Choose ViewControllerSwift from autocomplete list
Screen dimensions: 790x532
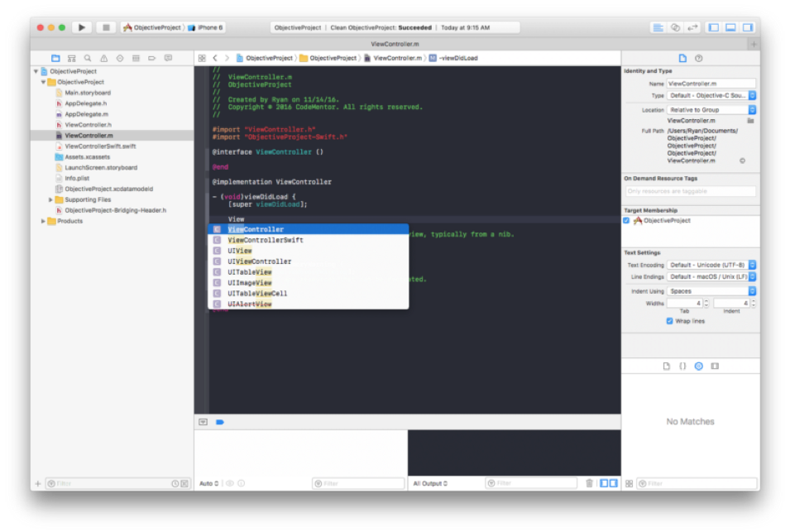click(x=309, y=240)
